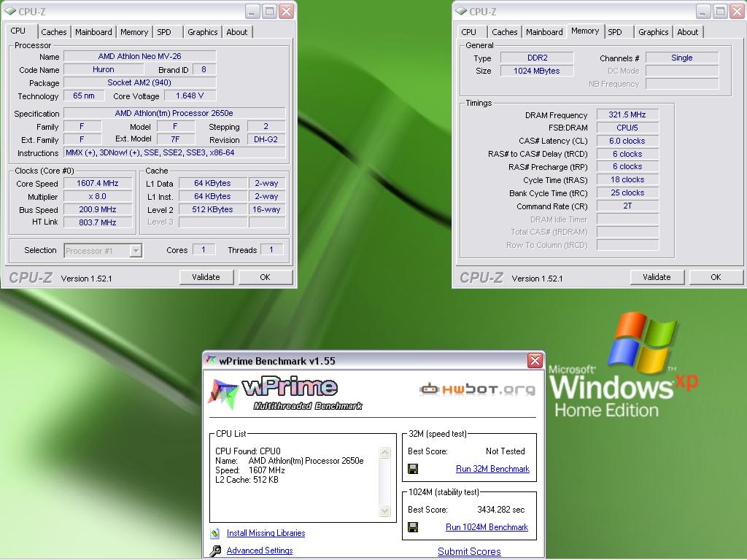Click OK in left CPU-Z window
Screen dimensions: 747x560
pyautogui.click(x=266, y=277)
